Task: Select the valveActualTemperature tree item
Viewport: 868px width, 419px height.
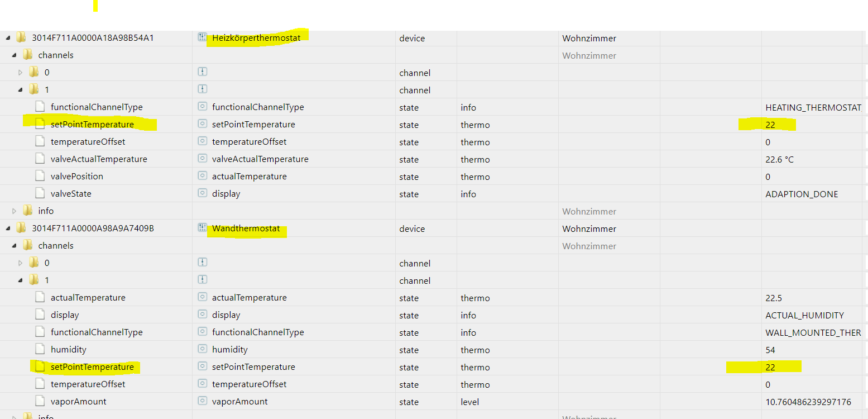Action: [x=99, y=159]
